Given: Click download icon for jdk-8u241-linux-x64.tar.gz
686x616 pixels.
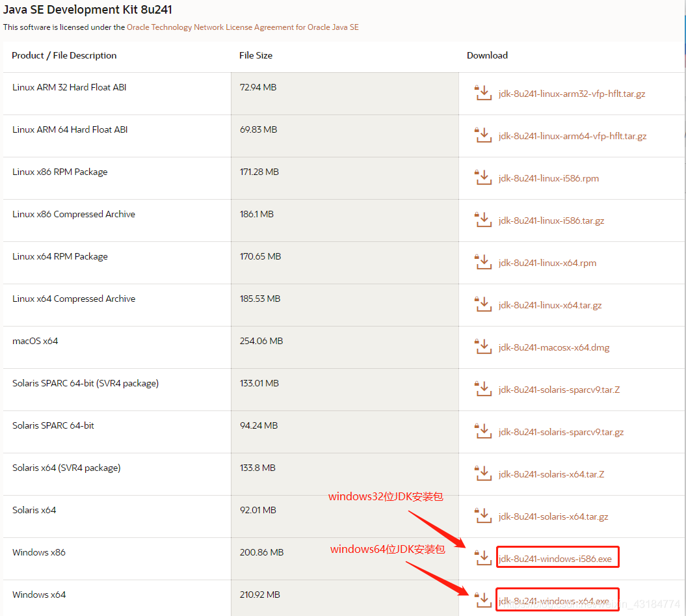Looking at the screenshot, I should pyautogui.click(x=483, y=304).
